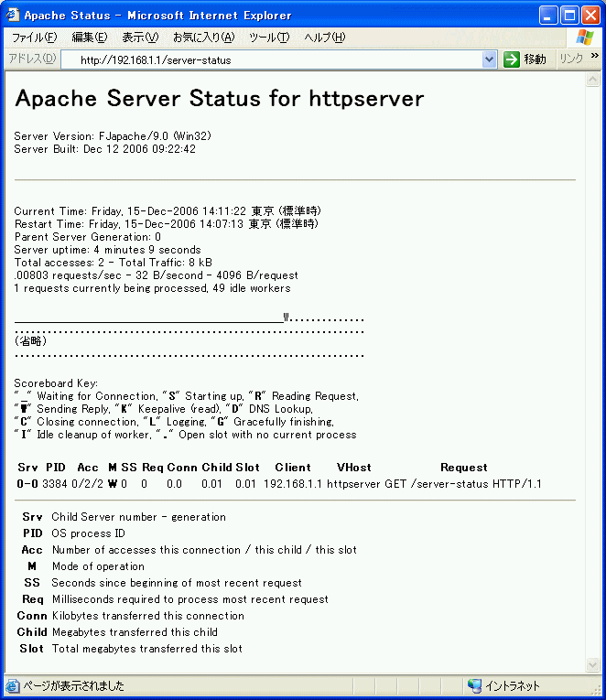Image resolution: width=606 pixels, height=700 pixels.
Task: Click the リンク links toolbar label
Action: (x=571, y=59)
